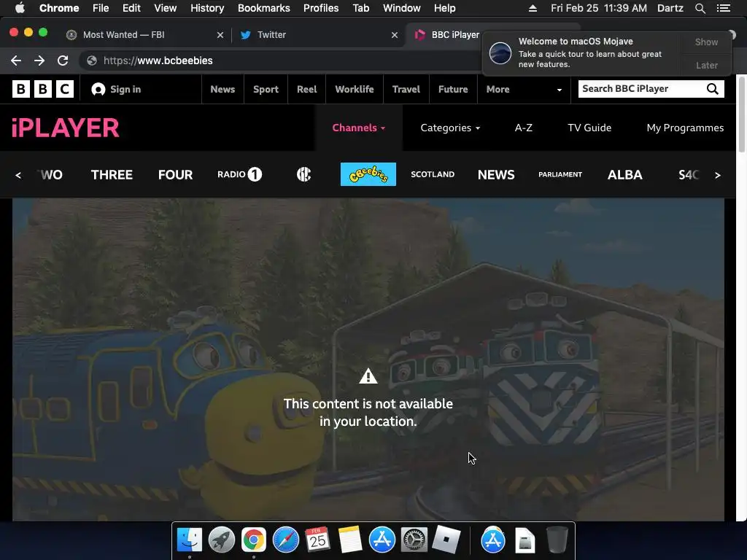The image size is (747, 560).
Task: Open the Profiles menu
Action: click(321, 8)
